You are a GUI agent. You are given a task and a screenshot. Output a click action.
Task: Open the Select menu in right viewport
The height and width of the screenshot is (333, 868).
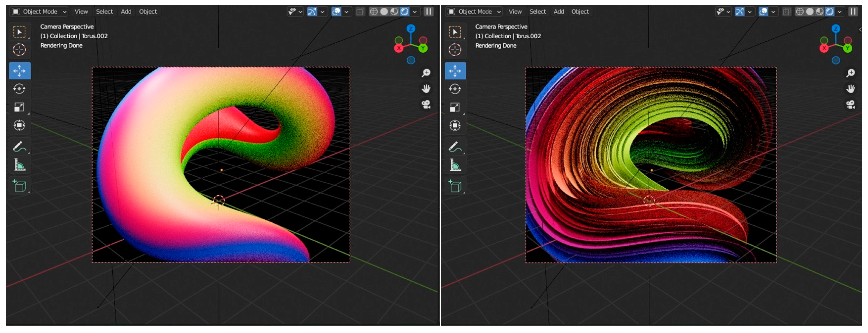(x=537, y=12)
